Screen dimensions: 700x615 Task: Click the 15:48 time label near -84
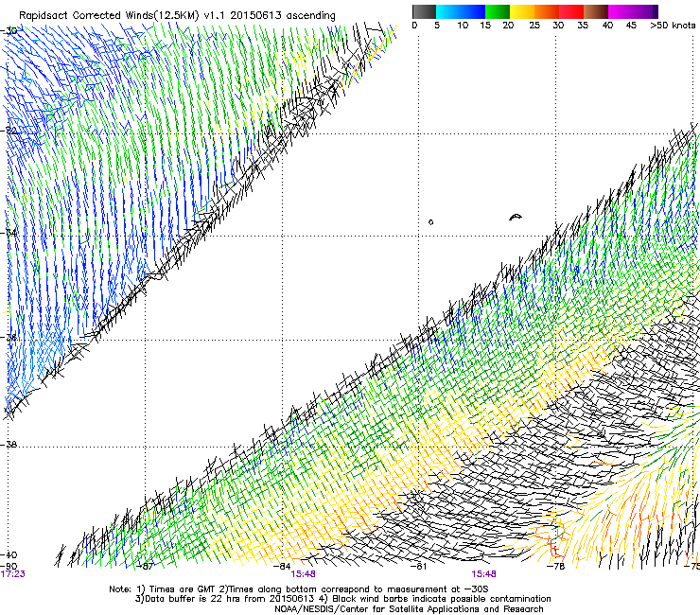(303, 574)
